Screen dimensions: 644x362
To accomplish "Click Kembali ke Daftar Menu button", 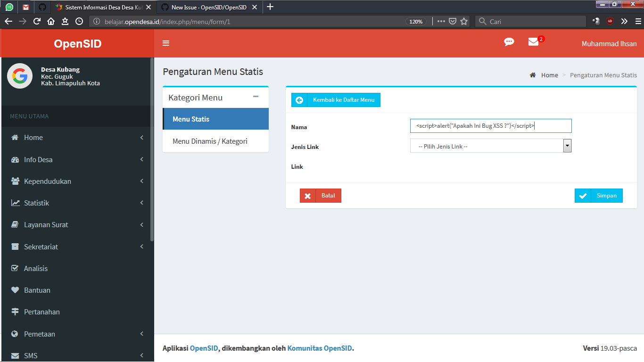I will 336,100.
